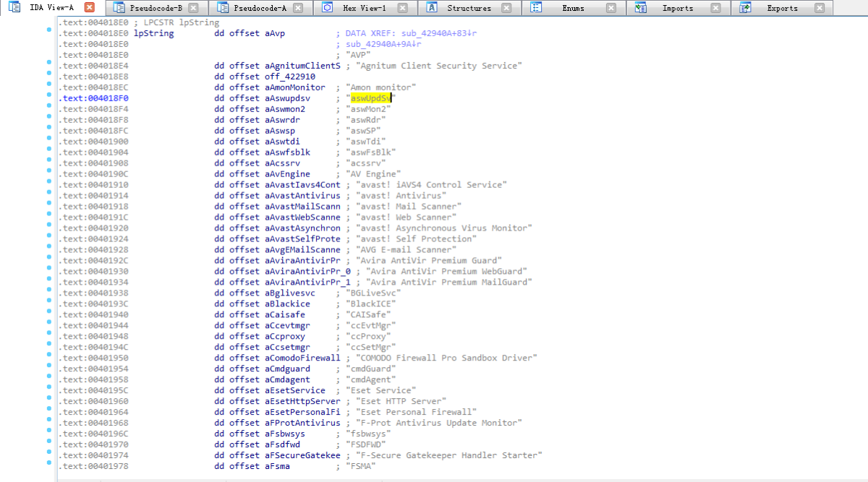Close the Pseudocode-B tab
Screen dimensions: 868x482
tap(193, 8)
